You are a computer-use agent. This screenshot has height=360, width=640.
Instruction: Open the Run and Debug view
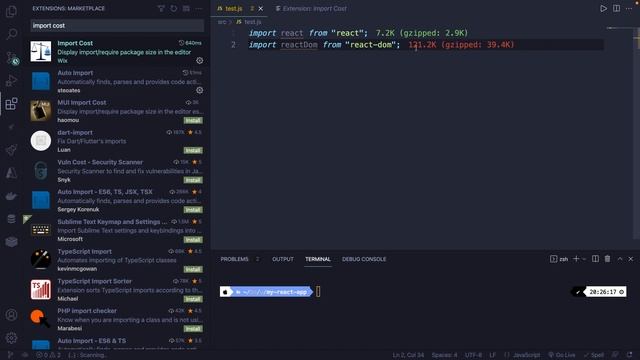point(11,80)
